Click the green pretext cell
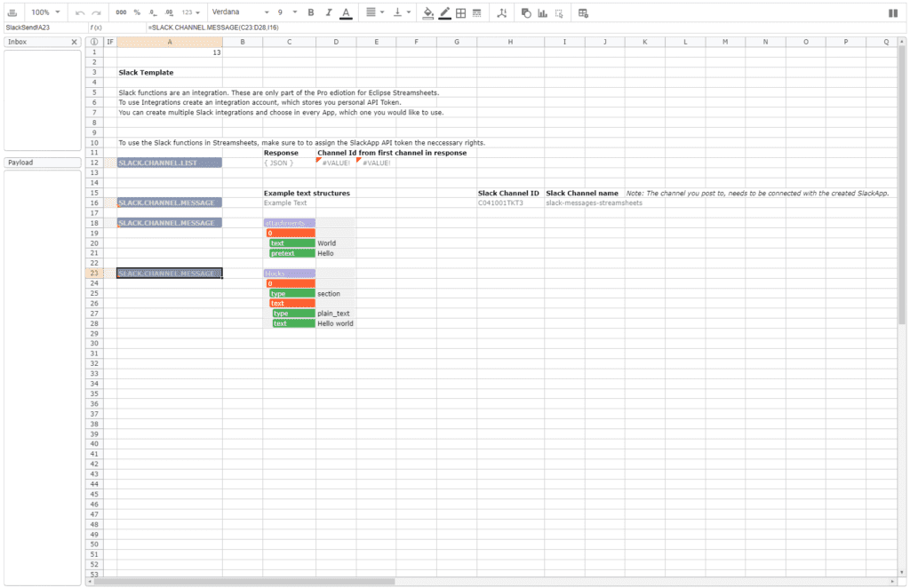The image size is (910, 588). point(291,253)
